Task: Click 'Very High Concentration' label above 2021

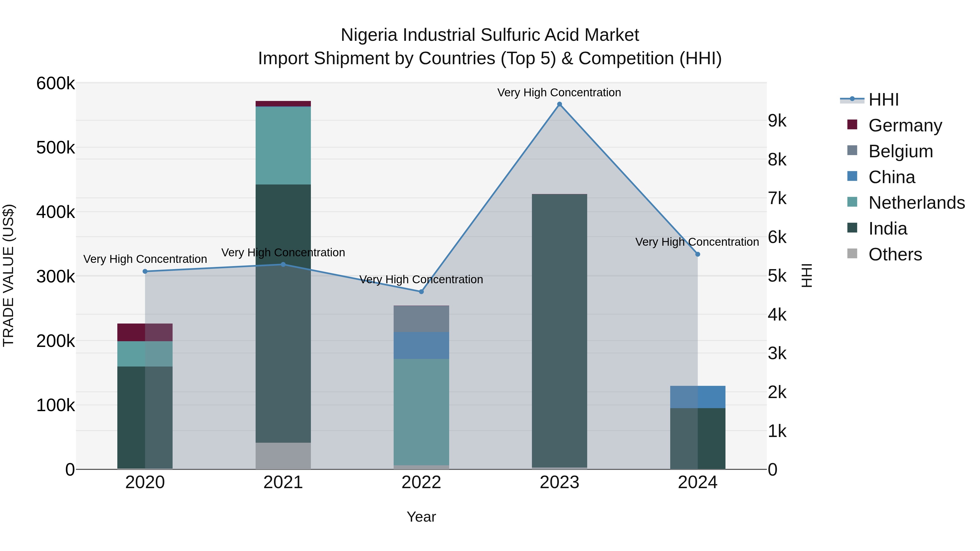Action: [x=283, y=253]
